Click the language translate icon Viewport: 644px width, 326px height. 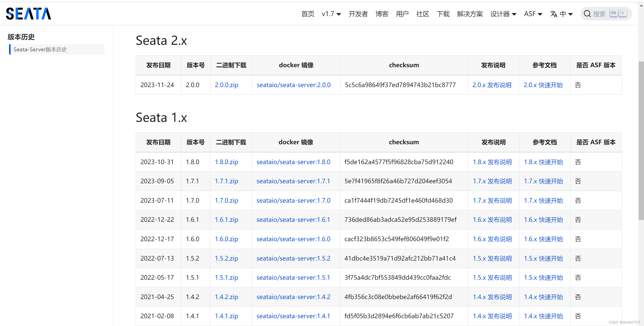554,14
